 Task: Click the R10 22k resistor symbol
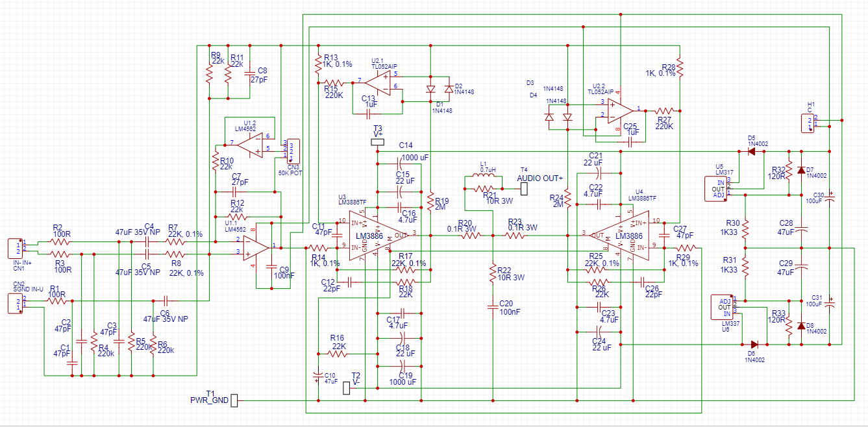pos(215,160)
